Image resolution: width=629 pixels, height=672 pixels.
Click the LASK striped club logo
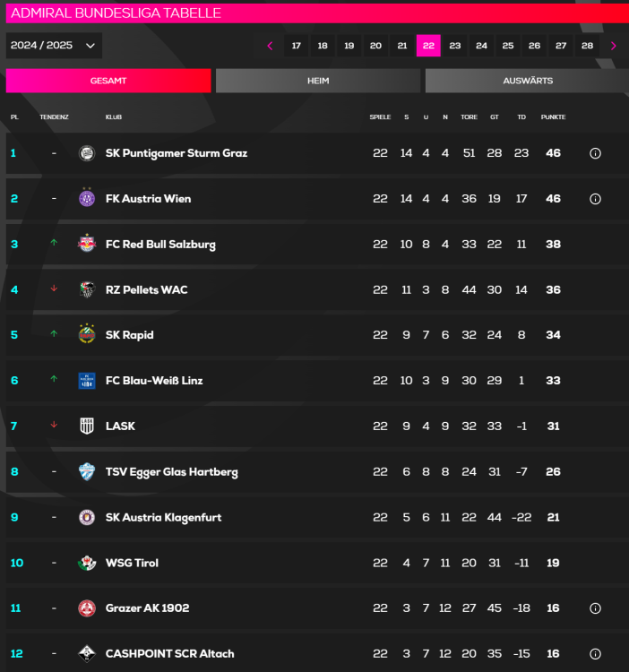coord(87,426)
